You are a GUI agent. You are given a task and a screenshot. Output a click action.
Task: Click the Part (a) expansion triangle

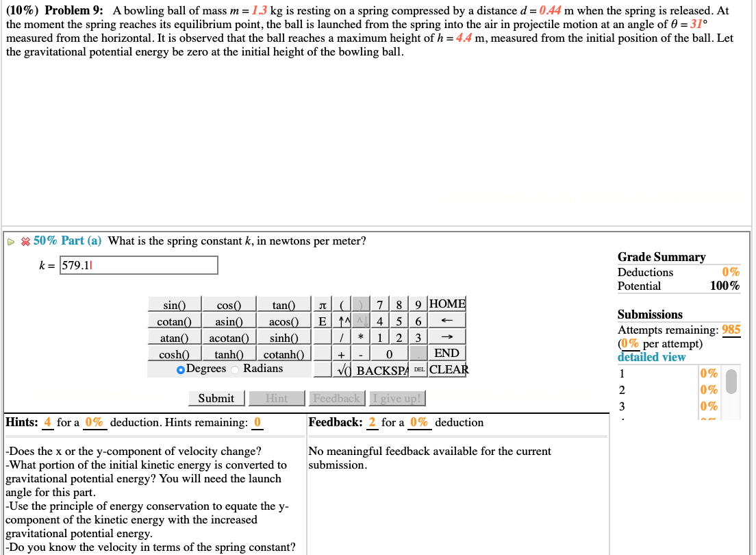[x=10, y=241]
